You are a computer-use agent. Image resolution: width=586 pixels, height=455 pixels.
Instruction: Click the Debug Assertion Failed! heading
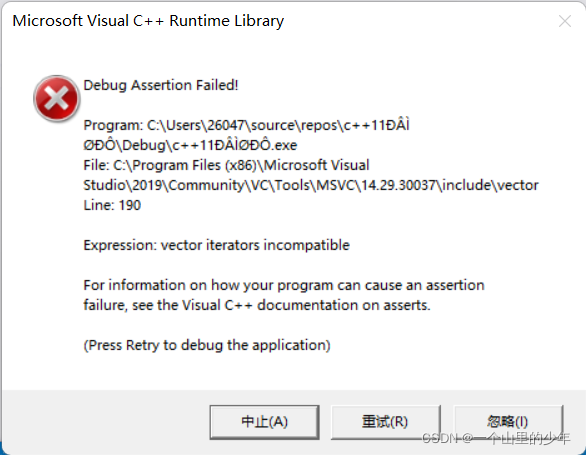[161, 85]
